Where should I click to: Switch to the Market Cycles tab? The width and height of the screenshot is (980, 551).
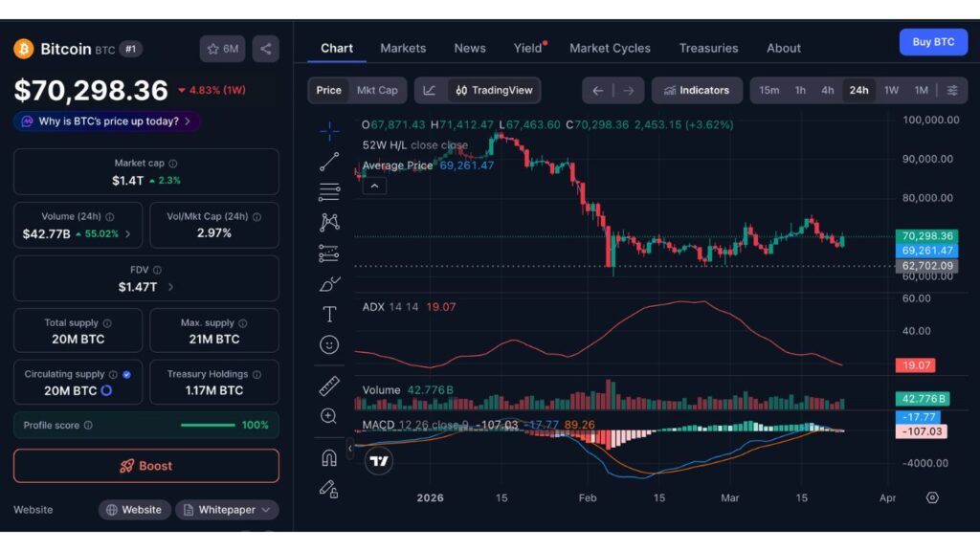(610, 48)
